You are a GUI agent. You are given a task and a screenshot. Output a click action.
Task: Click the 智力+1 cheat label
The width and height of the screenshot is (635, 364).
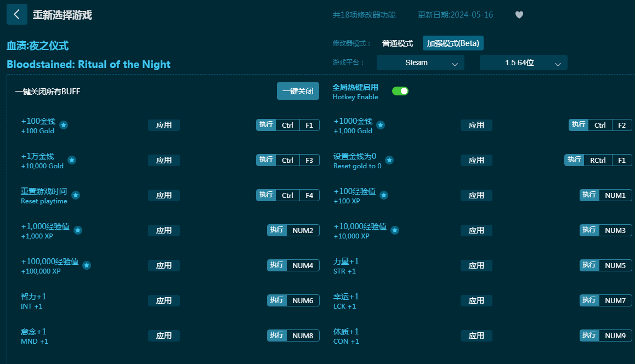click(33, 297)
